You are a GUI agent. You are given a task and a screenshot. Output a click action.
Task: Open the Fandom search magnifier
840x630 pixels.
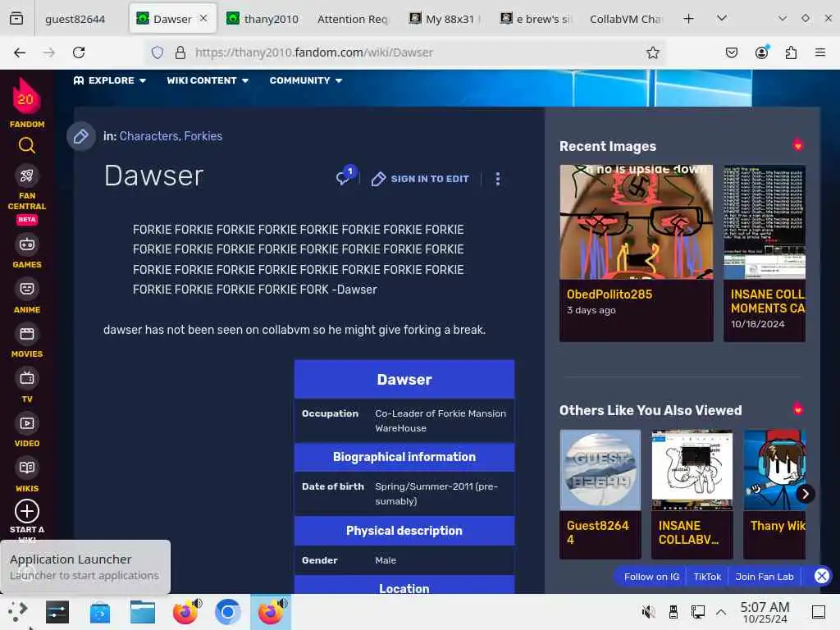tap(27, 145)
